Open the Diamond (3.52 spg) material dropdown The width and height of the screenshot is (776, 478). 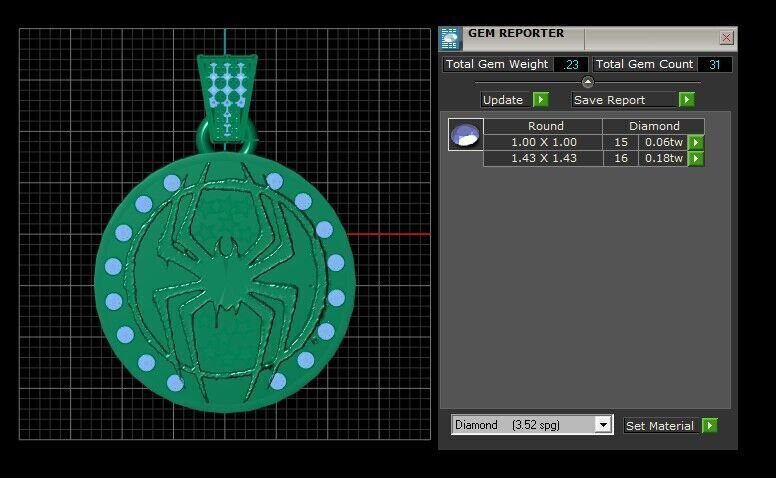(603, 425)
